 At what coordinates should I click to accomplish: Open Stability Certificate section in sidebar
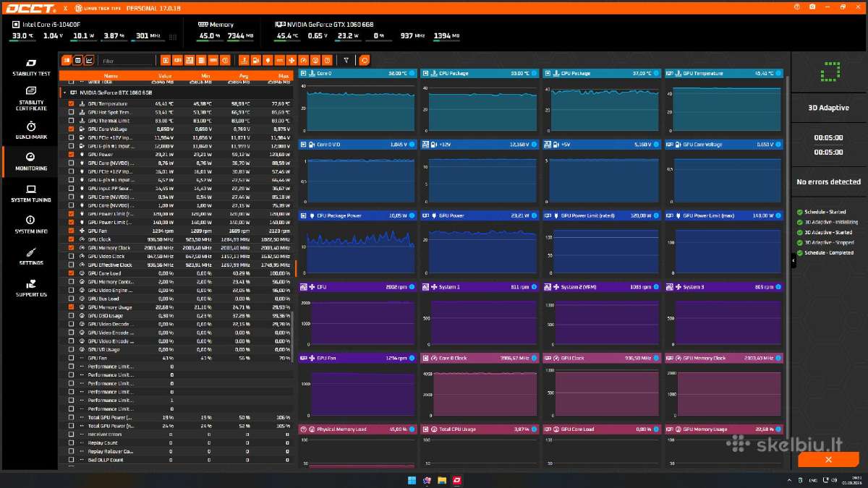[x=30, y=98]
